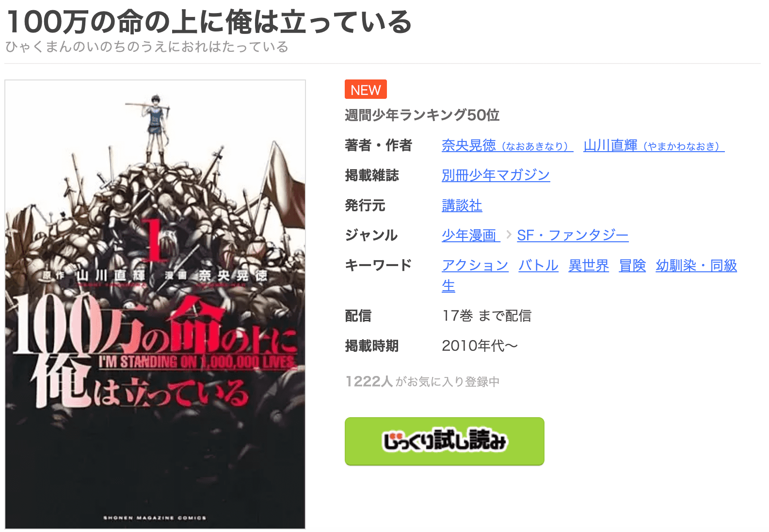The image size is (769, 532).
Task: Click the title 100万の命の上に俺は立っている
Action: pos(209,22)
